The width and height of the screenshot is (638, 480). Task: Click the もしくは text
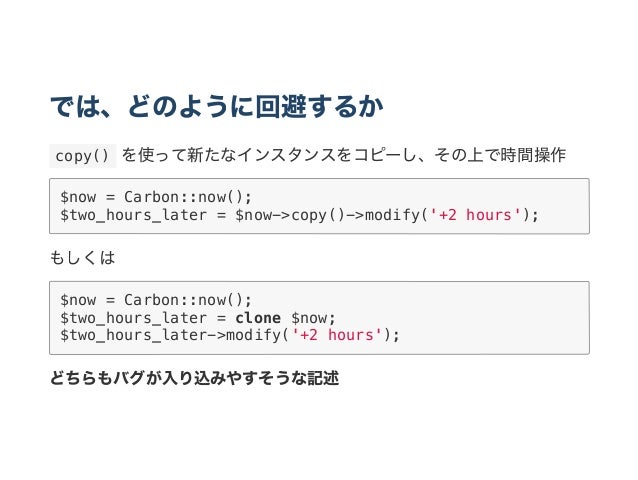[x=83, y=257]
